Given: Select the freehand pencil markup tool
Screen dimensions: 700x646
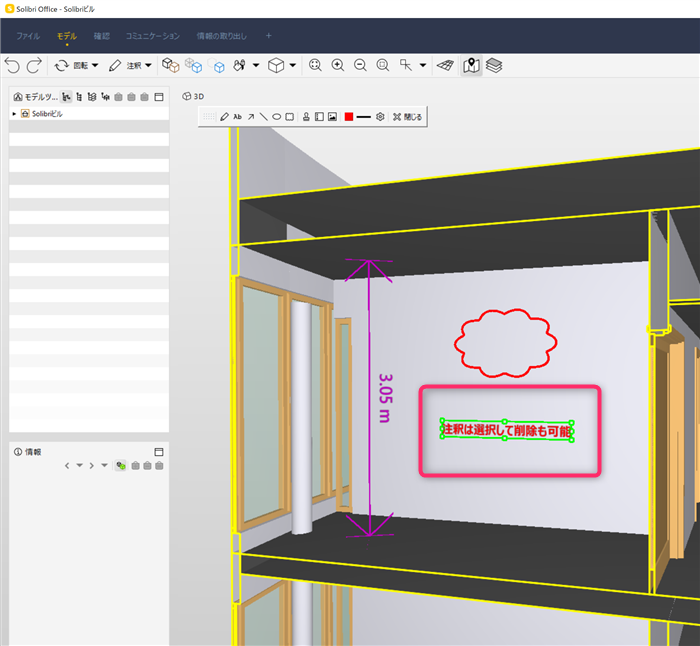Looking at the screenshot, I should pos(225,117).
